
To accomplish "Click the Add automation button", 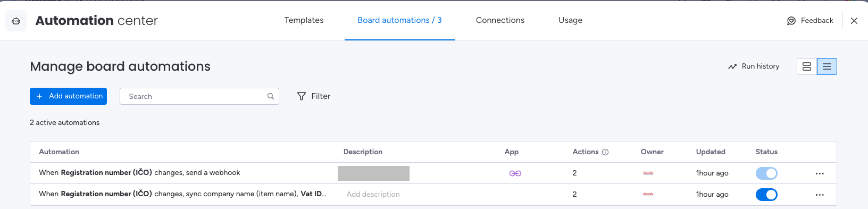I will point(68,96).
